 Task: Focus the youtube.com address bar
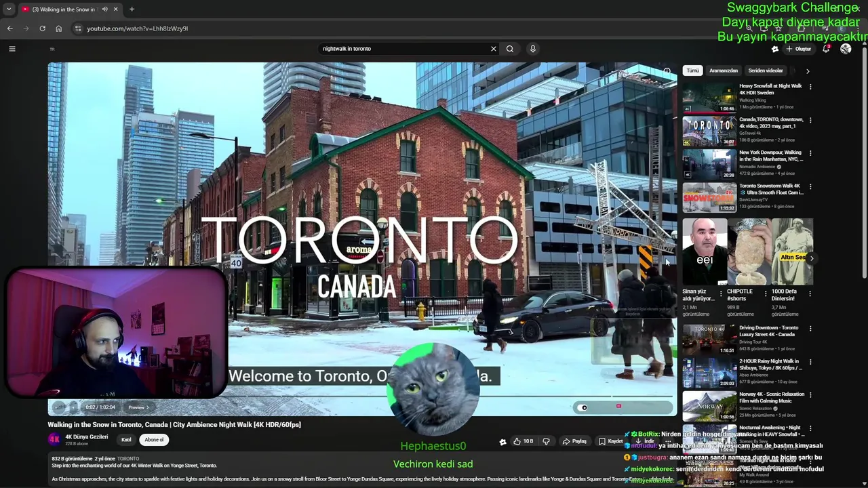pos(407,28)
